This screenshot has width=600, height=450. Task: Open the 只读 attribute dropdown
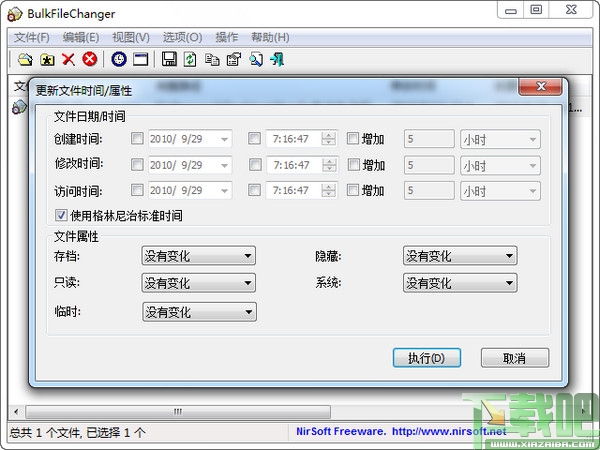(x=199, y=283)
